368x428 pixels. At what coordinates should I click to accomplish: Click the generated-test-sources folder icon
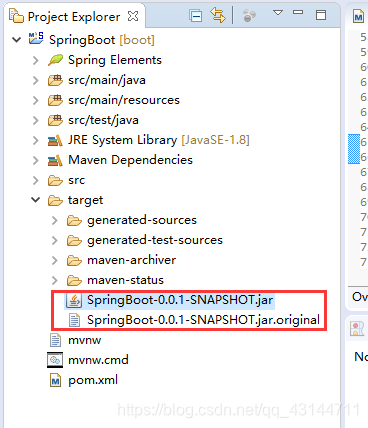coord(74,241)
